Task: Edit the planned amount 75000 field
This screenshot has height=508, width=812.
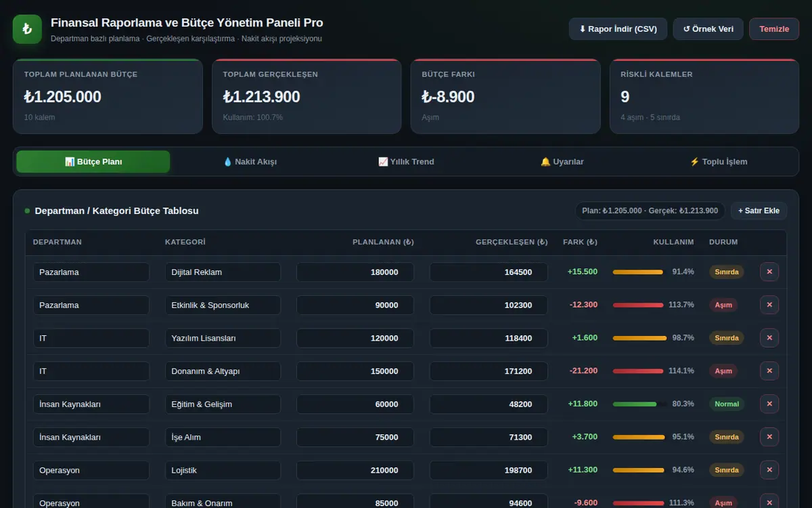Action: point(355,438)
